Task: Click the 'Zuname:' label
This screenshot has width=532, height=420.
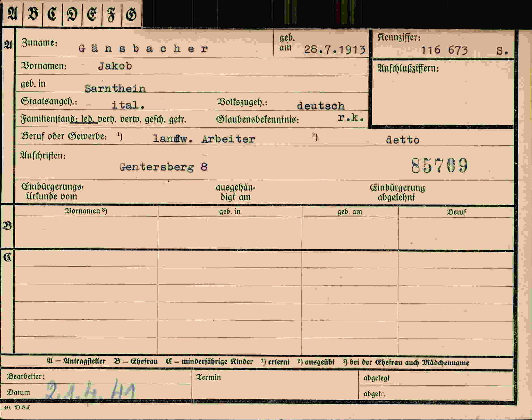Action: pos(39,43)
